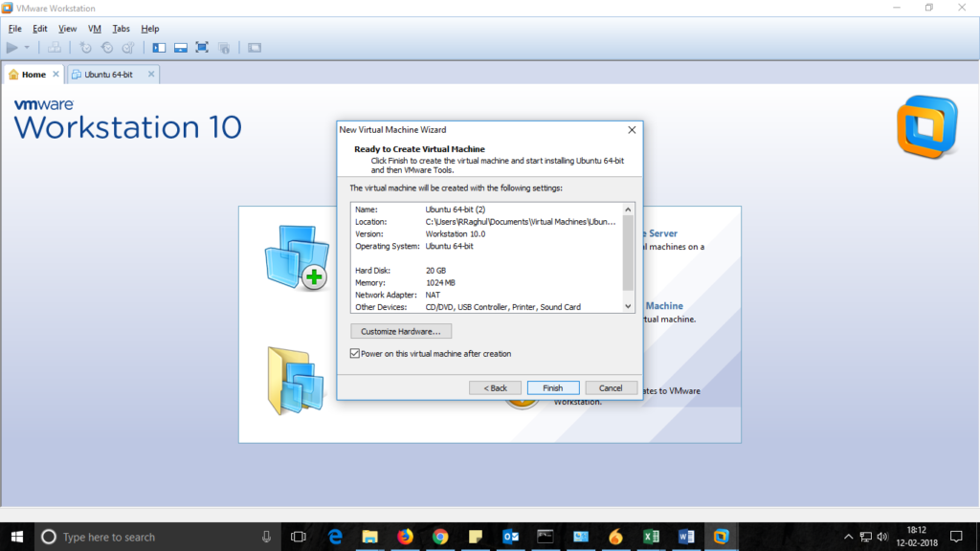Open Firefox from the Windows taskbar
The width and height of the screenshot is (980, 551).
coord(405,537)
